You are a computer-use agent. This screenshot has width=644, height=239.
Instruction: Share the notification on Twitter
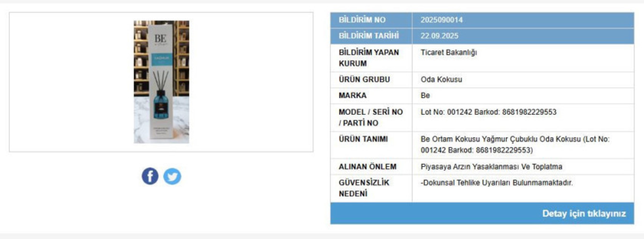(x=172, y=176)
